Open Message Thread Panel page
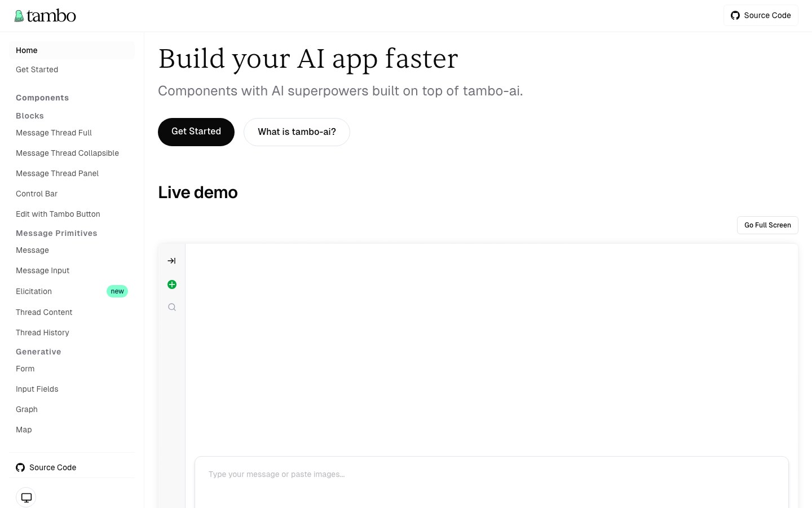This screenshot has height=508, width=812. (x=72, y=173)
